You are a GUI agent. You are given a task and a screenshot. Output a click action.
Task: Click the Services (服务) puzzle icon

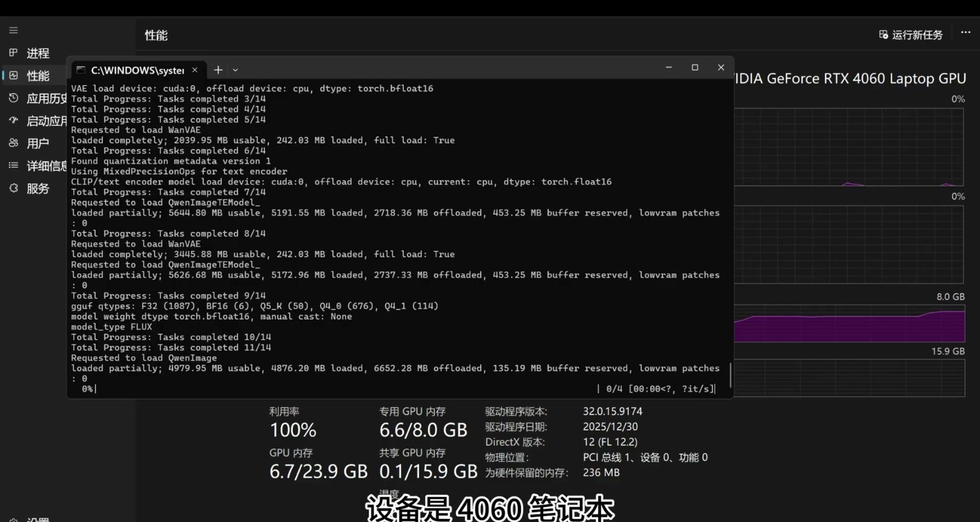pyautogui.click(x=13, y=188)
